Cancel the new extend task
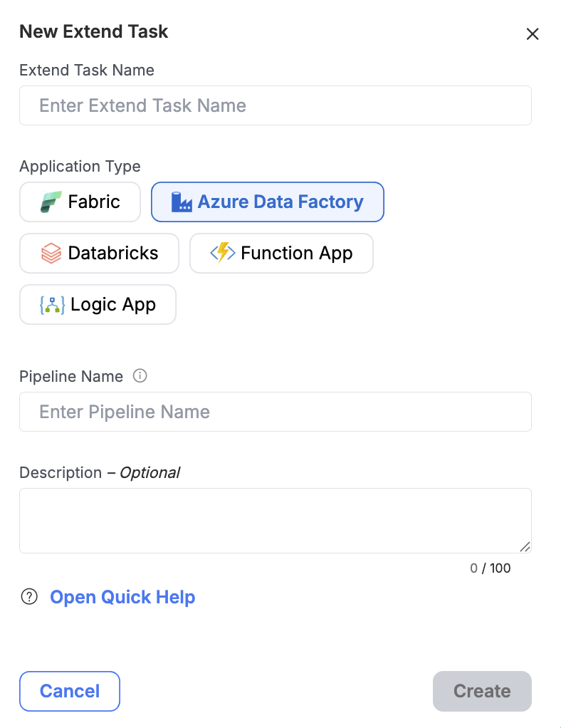The width and height of the screenshot is (561, 728). (70, 691)
